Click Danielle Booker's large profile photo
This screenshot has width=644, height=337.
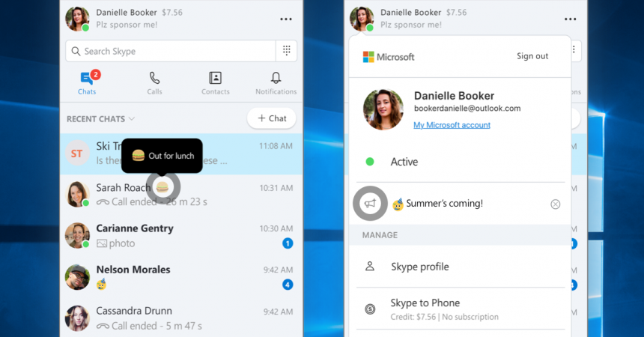pos(383,109)
